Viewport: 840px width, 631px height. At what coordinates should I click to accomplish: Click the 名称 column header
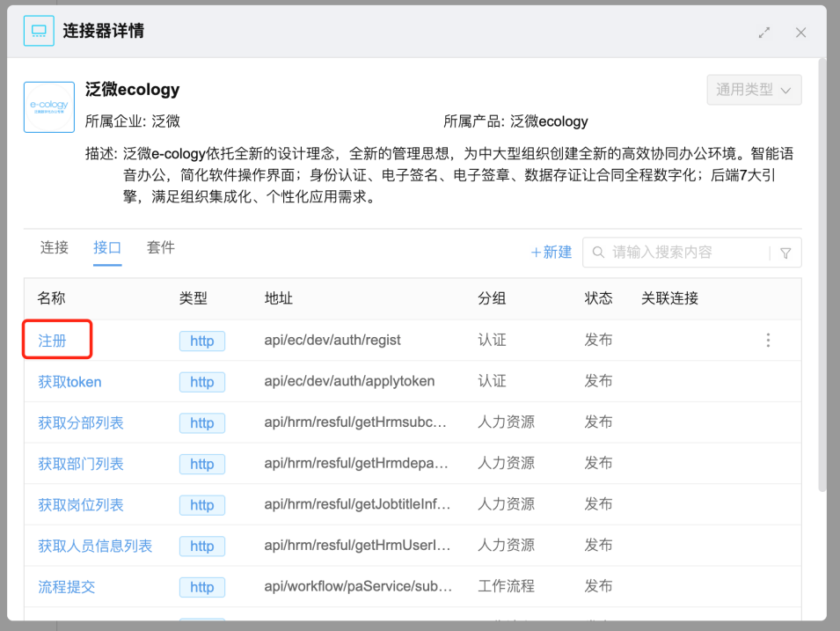pyautogui.click(x=51, y=298)
